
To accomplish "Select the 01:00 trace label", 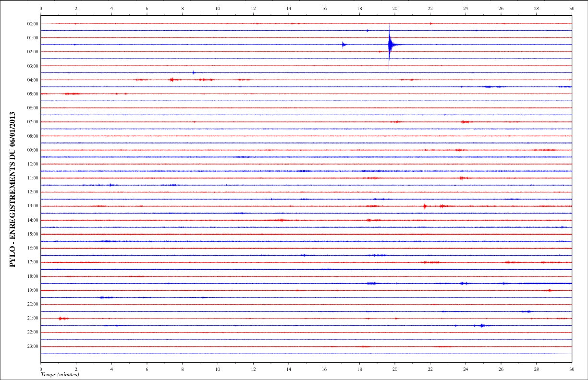I will [33, 37].
